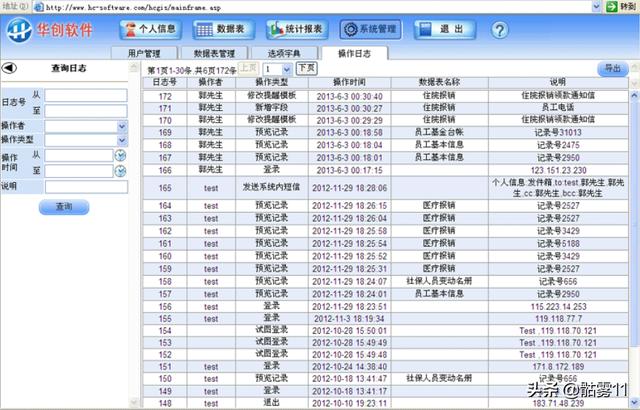The width and height of the screenshot is (640, 410).
Task: Click the 操作者 column header
Action: click(x=211, y=82)
